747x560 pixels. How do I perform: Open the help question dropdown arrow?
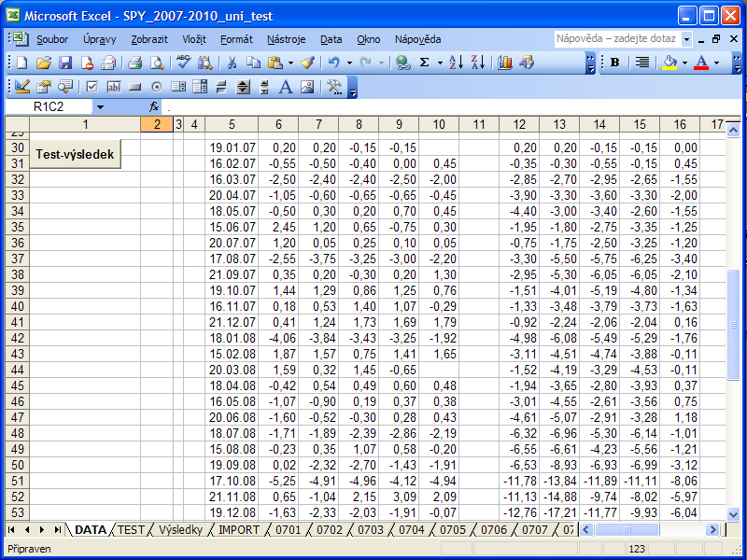coord(686,39)
